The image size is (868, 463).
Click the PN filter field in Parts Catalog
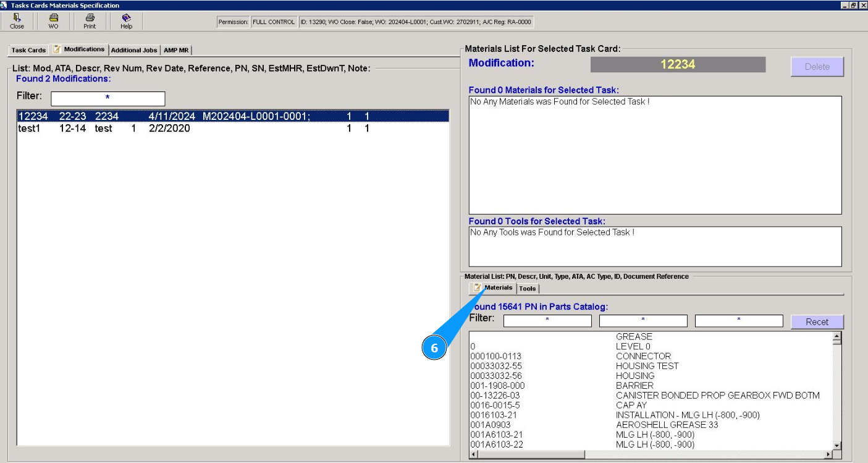tap(547, 321)
